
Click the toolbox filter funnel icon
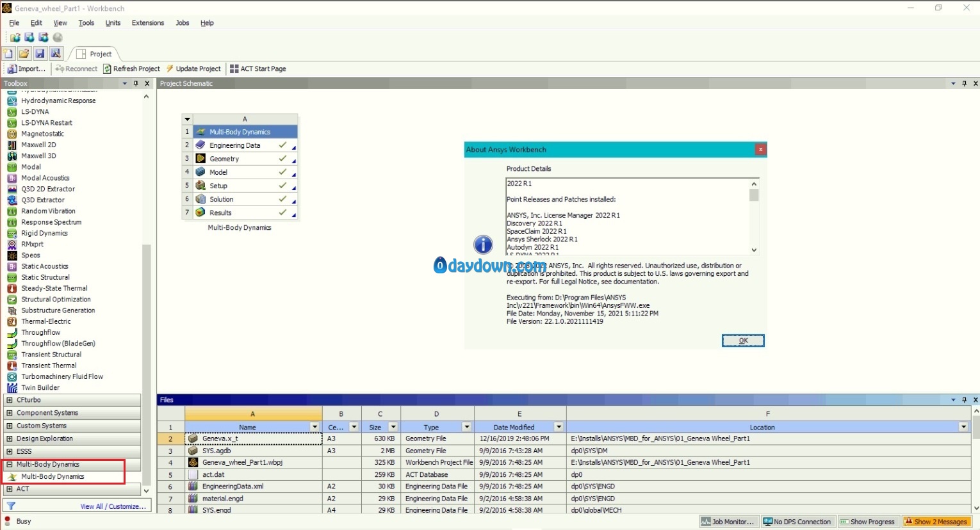pyautogui.click(x=11, y=506)
